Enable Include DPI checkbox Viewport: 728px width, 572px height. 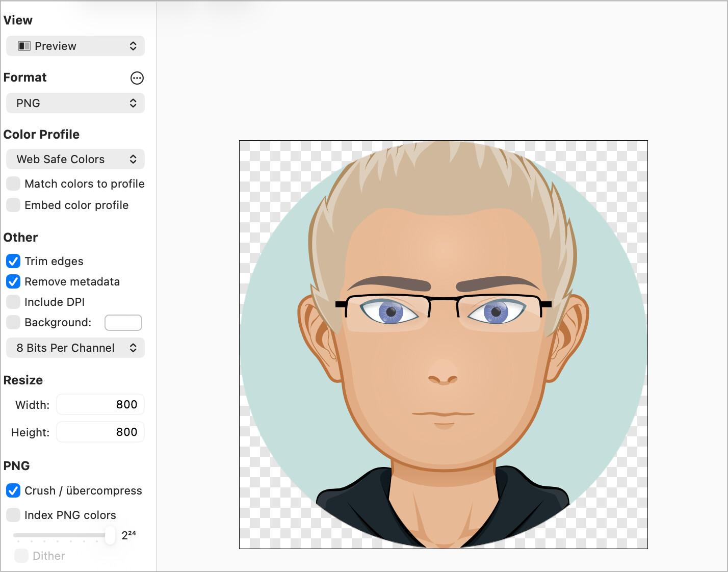click(13, 302)
